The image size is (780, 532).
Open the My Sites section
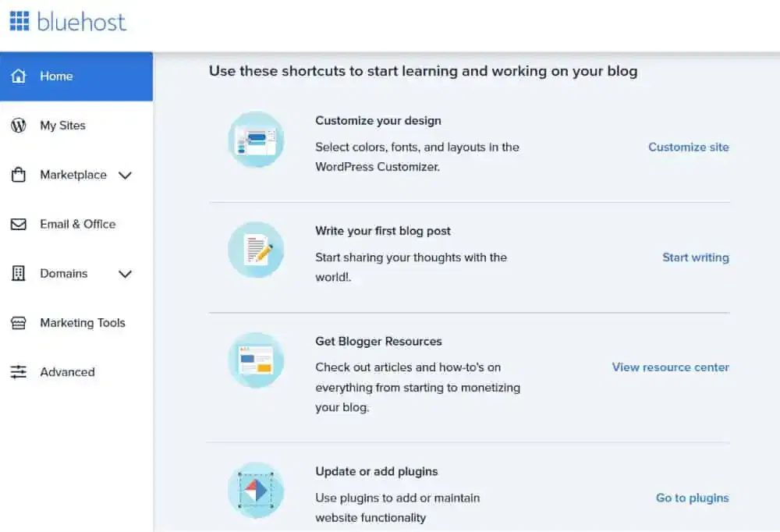(x=62, y=125)
